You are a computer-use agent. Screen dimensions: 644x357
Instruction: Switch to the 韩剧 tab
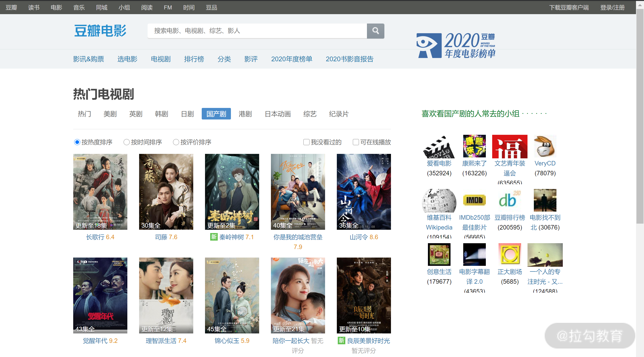click(161, 114)
